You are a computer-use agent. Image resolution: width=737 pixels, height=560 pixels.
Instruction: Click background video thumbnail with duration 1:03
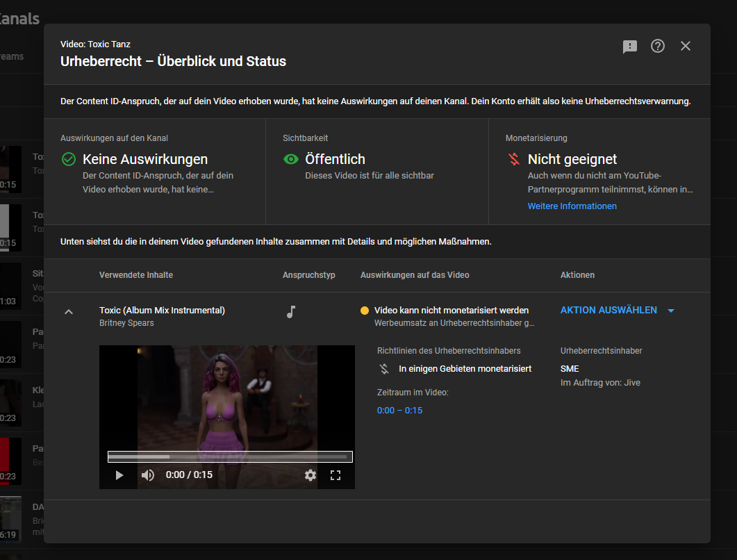(11, 286)
